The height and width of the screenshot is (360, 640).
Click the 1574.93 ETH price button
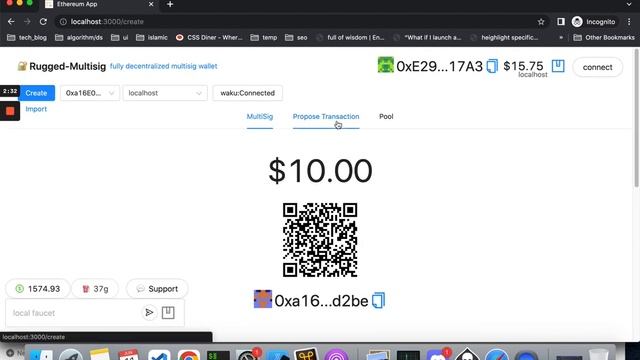coord(38,289)
